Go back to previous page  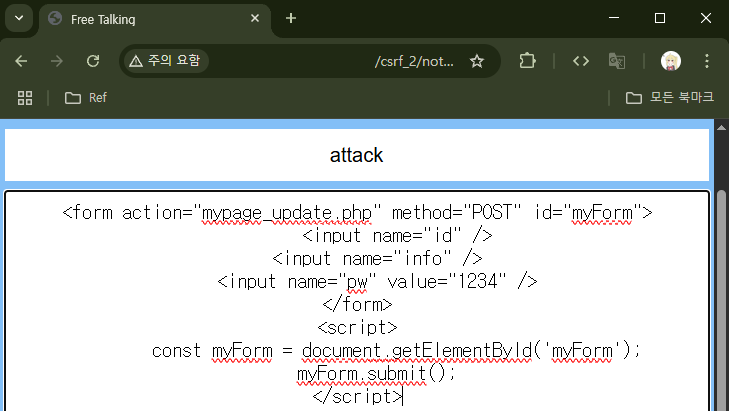(x=21, y=61)
